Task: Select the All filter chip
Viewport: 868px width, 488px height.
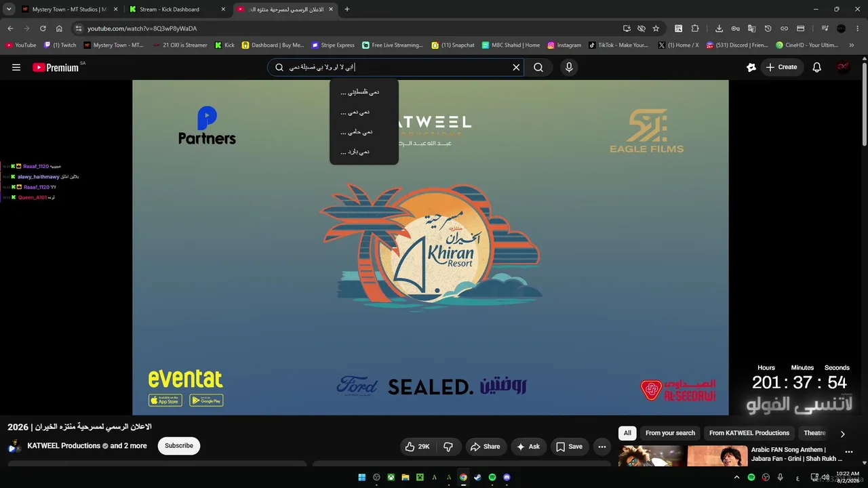Action: pyautogui.click(x=627, y=433)
